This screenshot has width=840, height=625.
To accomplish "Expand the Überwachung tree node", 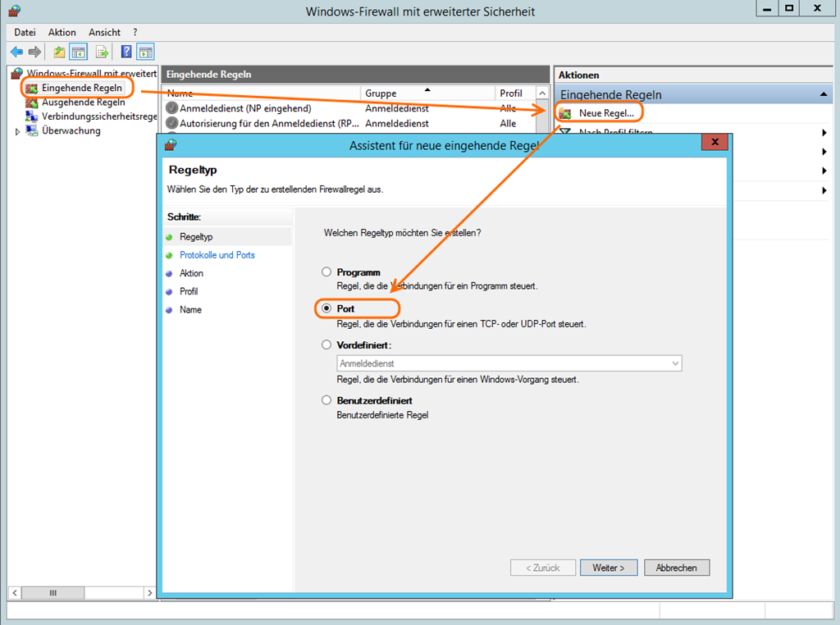I will point(17,131).
